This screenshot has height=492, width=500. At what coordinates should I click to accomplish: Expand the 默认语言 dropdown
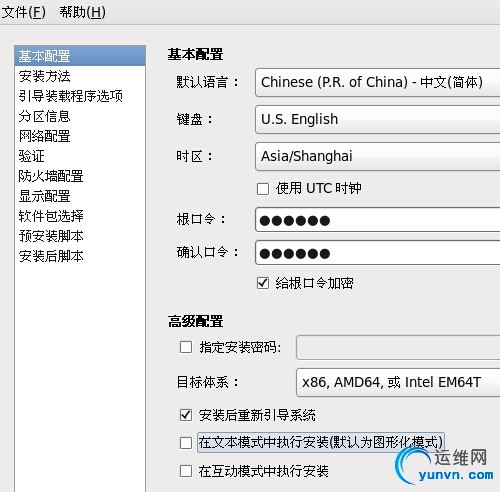(x=378, y=82)
